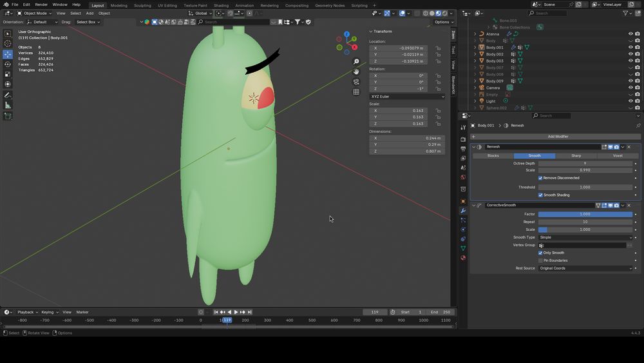
Task: Toggle Remesh modifier render camera icon
Action: [616, 147]
